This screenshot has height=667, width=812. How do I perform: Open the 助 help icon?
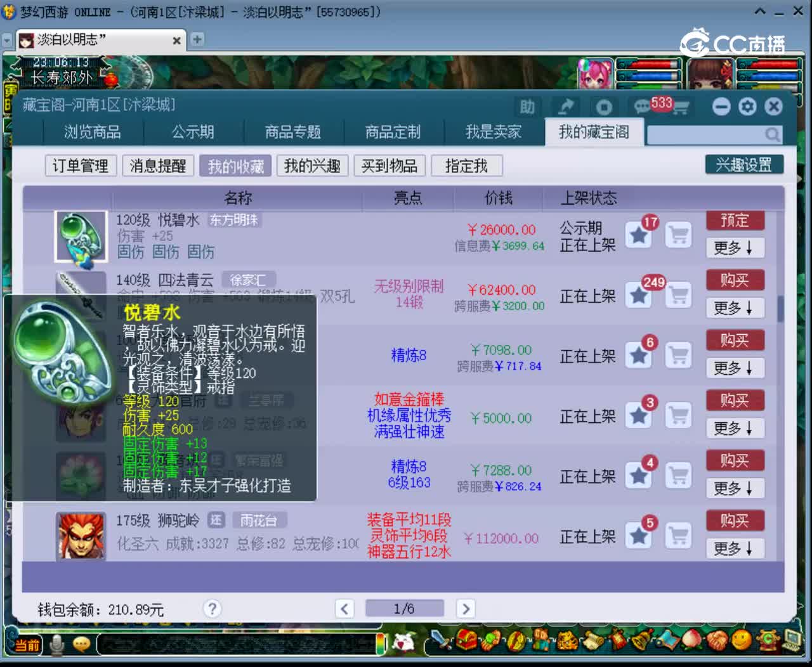[527, 107]
